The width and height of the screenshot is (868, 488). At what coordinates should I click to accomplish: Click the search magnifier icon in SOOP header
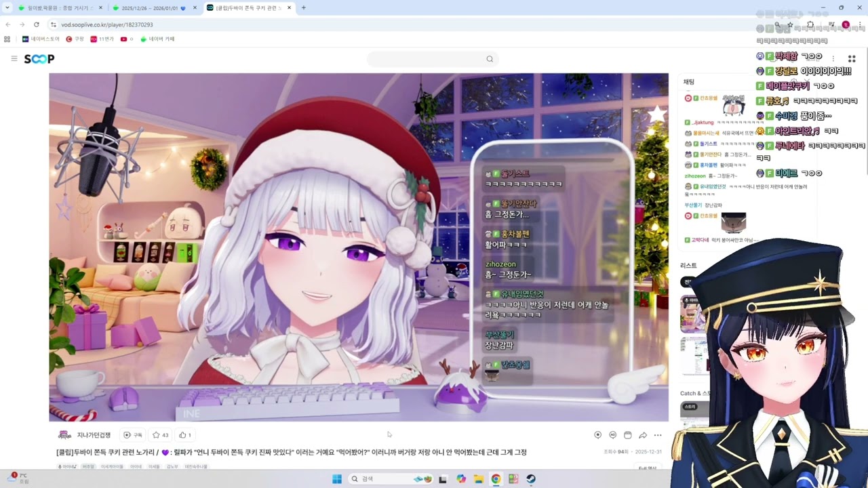pyautogui.click(x=490, y=59)
